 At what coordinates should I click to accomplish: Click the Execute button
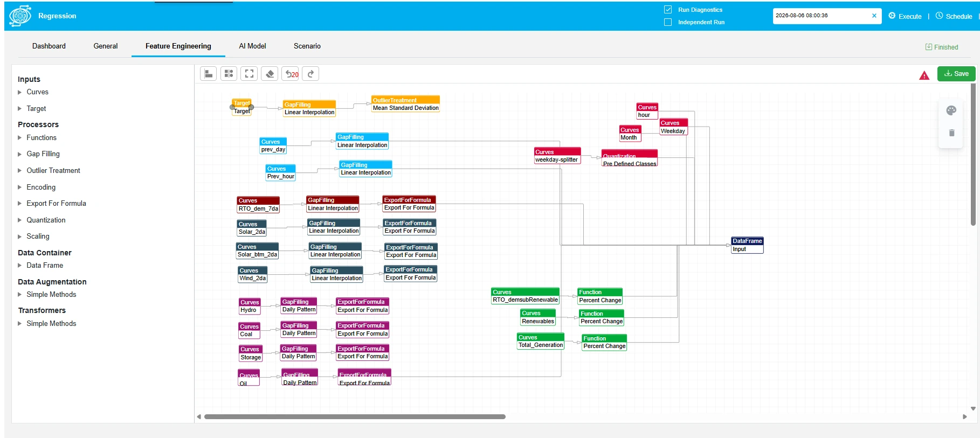click(905, 16)
